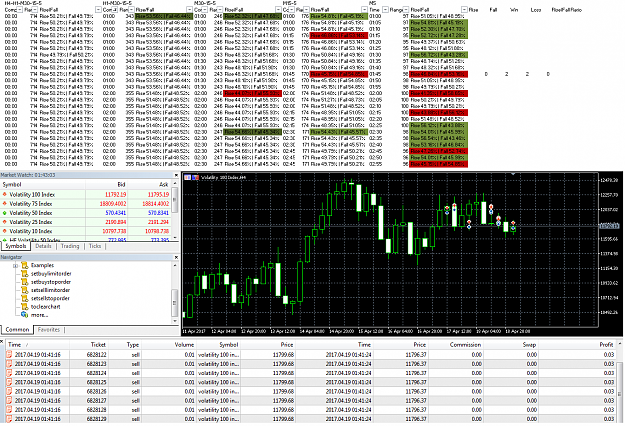Image resolution: width=625 pixels, height=426 pixels.
Task: Click Volatility 75 Index down-arrow icon
Action: 5,204
